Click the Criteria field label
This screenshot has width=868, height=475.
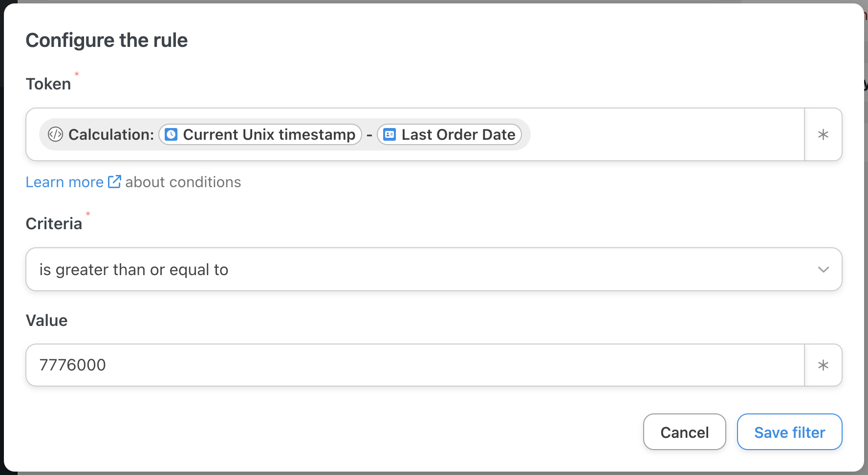(x=54, y=224)
